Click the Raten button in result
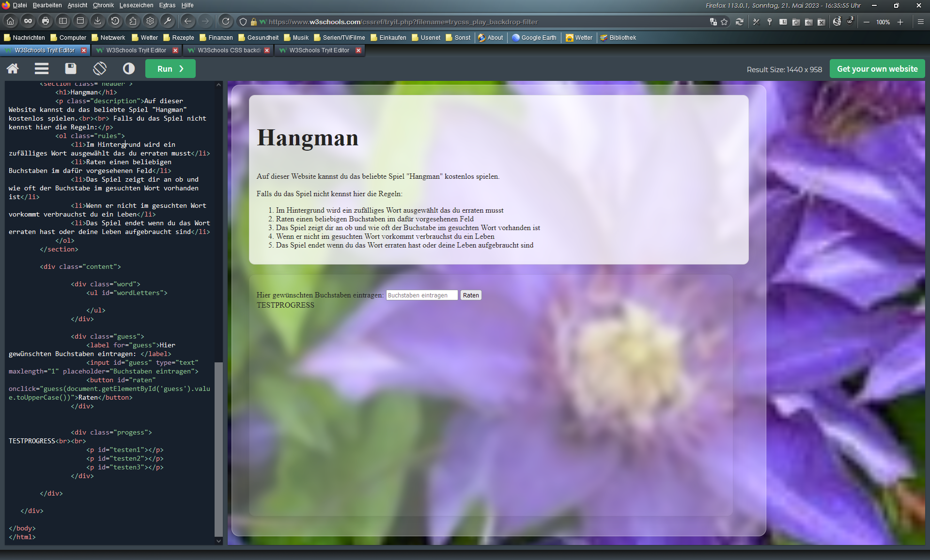This screenshot has width=930, height=560. [470, 295]
